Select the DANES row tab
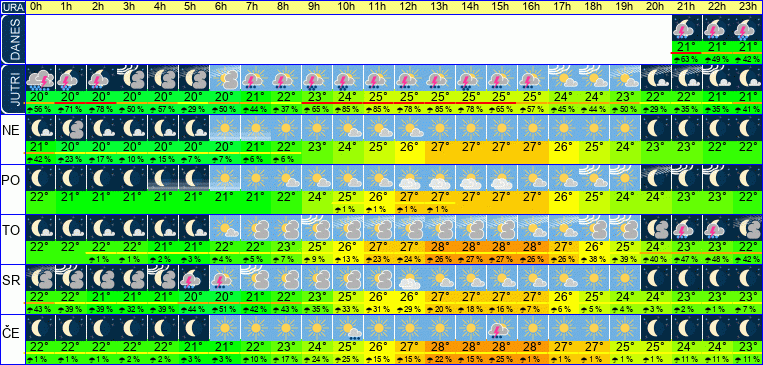The image size is (763, 365). [13, 39]
